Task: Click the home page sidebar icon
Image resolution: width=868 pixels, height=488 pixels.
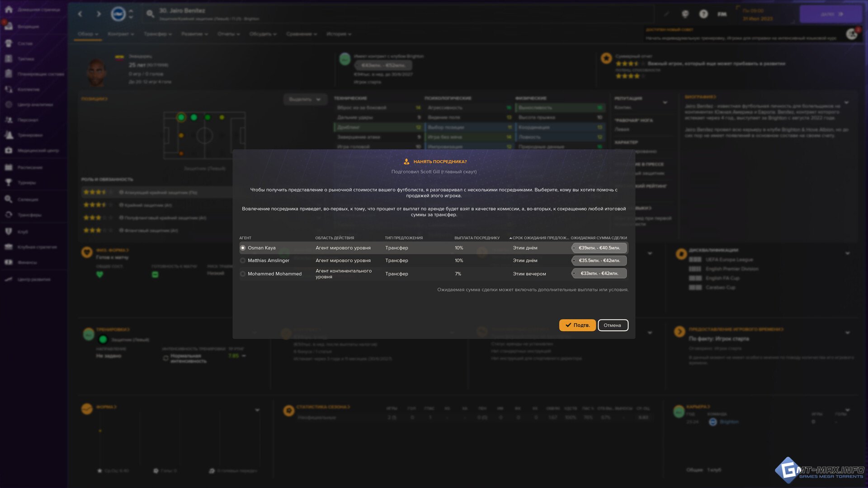Action: pyautogui.click(x=9, y=9)
